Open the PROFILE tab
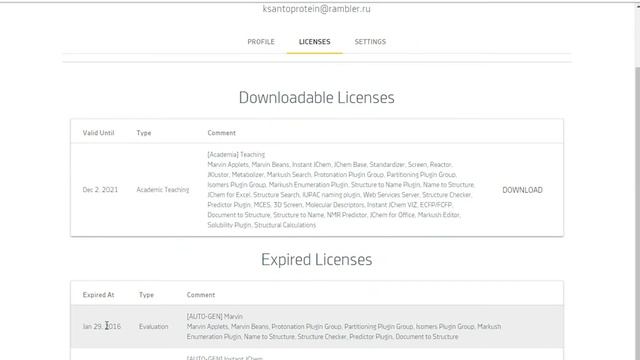The image size is (640, 360). point(261,42)
